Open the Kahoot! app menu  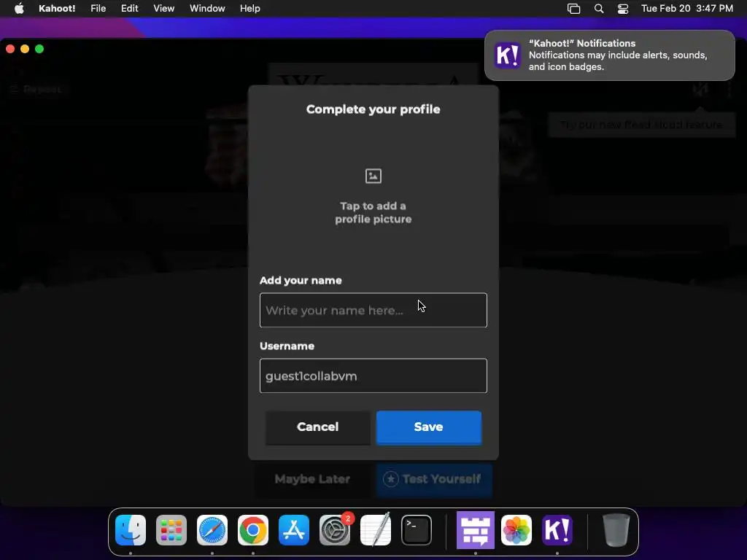pyautogui.click(x=57, y=9)
